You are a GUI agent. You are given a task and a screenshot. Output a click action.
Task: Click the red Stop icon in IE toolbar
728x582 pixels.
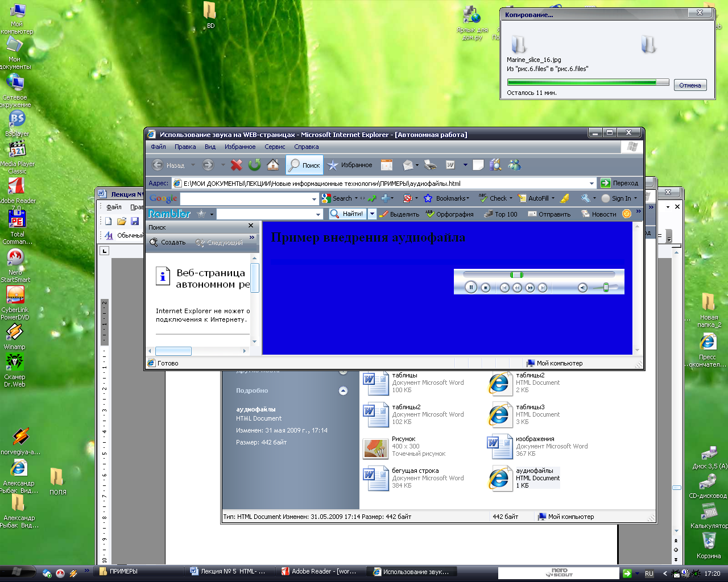tap(237, 165)
